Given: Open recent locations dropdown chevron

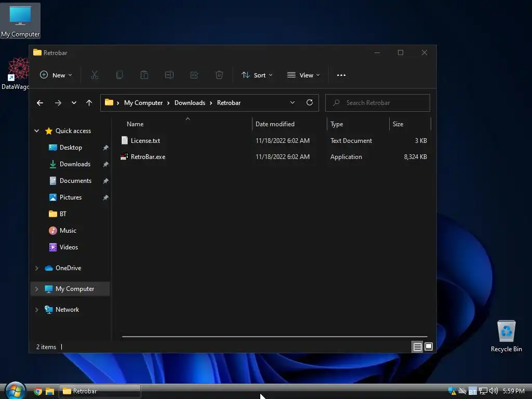Looking at the screenshot, I should pos(74,103).
